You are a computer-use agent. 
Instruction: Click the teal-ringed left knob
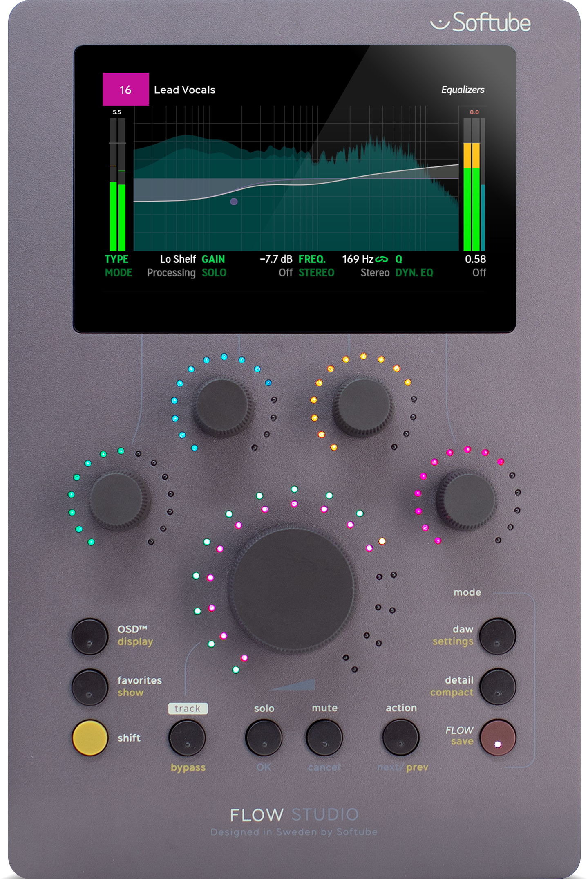coord(118,500)
